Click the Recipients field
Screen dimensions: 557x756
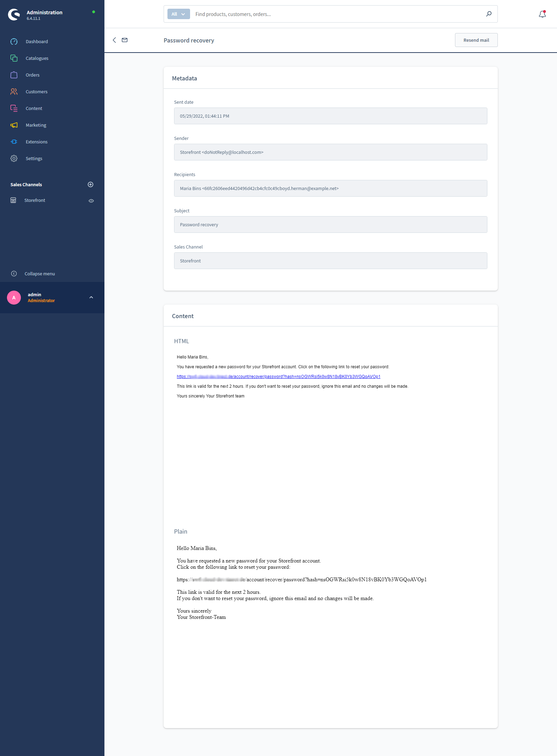click(331, 188)
